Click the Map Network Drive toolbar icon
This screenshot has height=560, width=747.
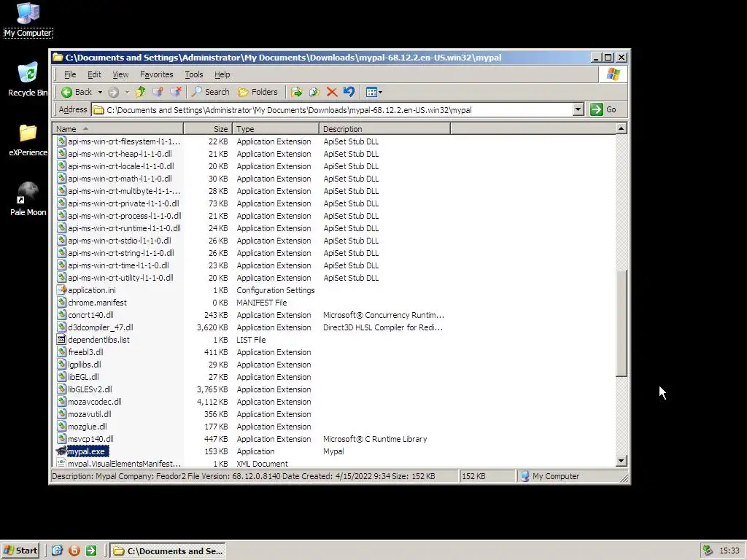(158, 92)
